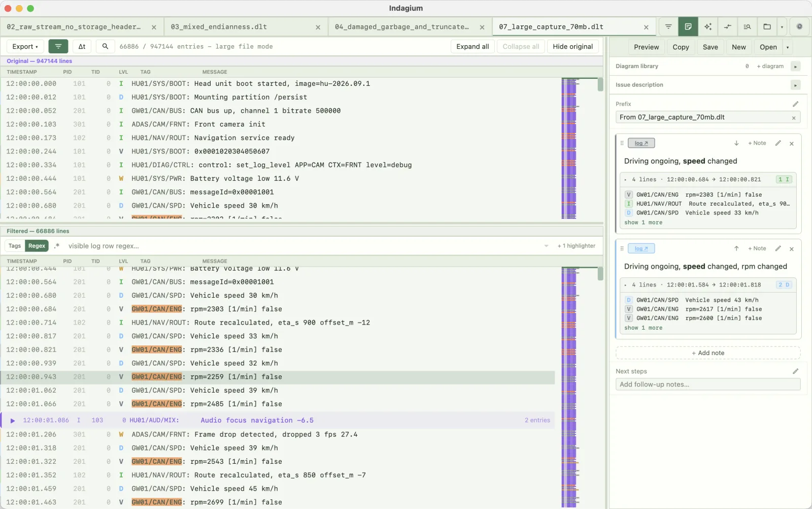Click the + diagram link
The image size is (812, 509).
770,66
